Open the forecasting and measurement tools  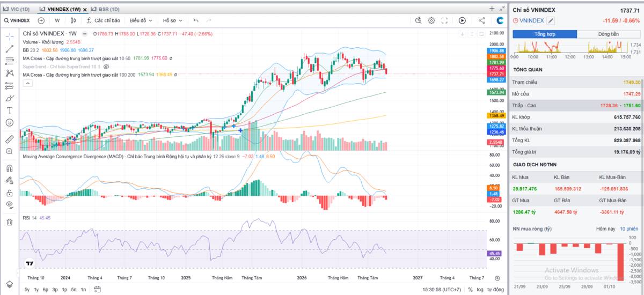[10, 85]
